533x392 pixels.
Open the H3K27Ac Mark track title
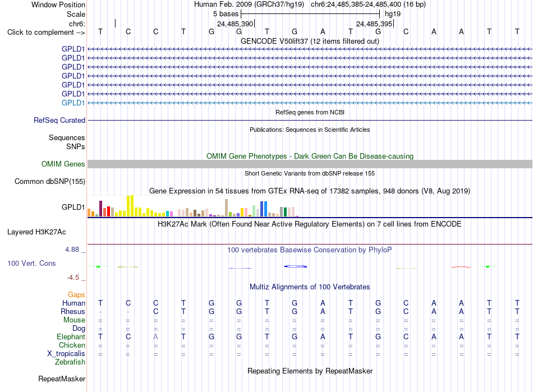(310, 224)
